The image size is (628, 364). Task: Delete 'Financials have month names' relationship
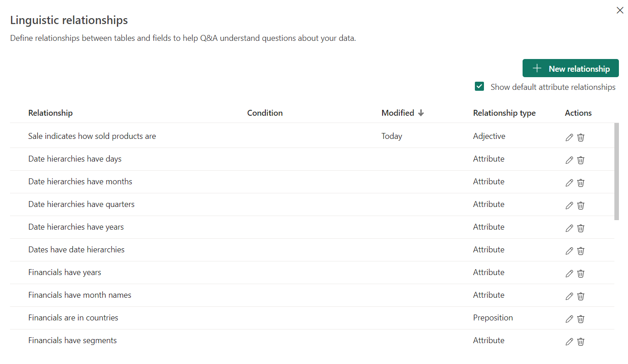pyautogui.click(x=581, y=296)
